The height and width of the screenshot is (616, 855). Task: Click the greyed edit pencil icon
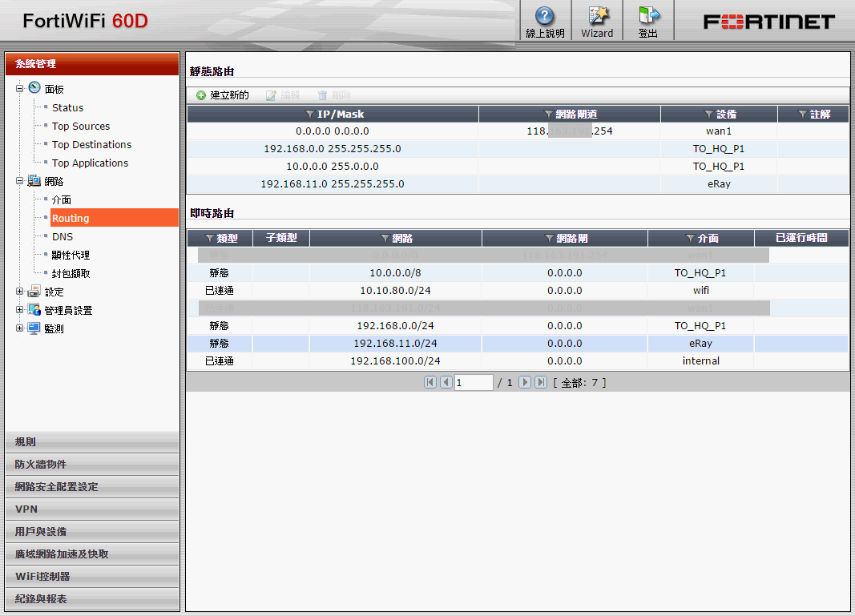point(271,95)
